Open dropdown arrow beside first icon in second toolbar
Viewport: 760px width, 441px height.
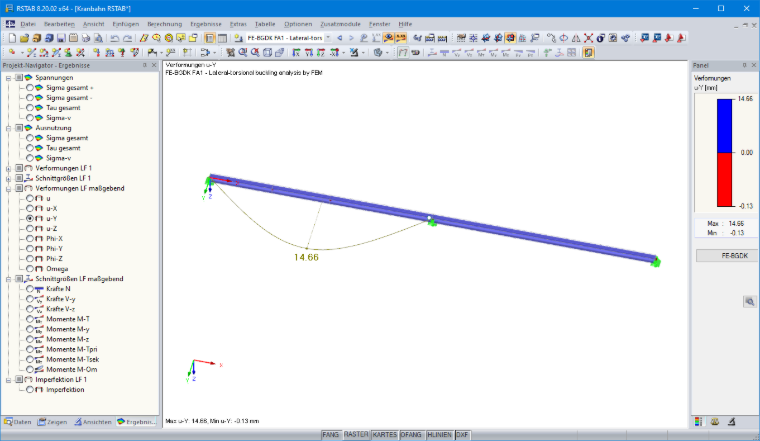[22, 52]
